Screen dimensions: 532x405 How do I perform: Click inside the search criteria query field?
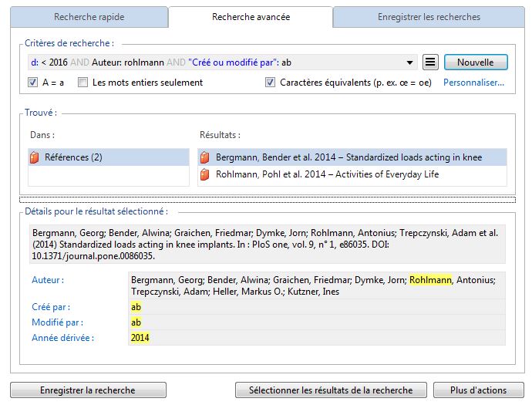point(216,62)
